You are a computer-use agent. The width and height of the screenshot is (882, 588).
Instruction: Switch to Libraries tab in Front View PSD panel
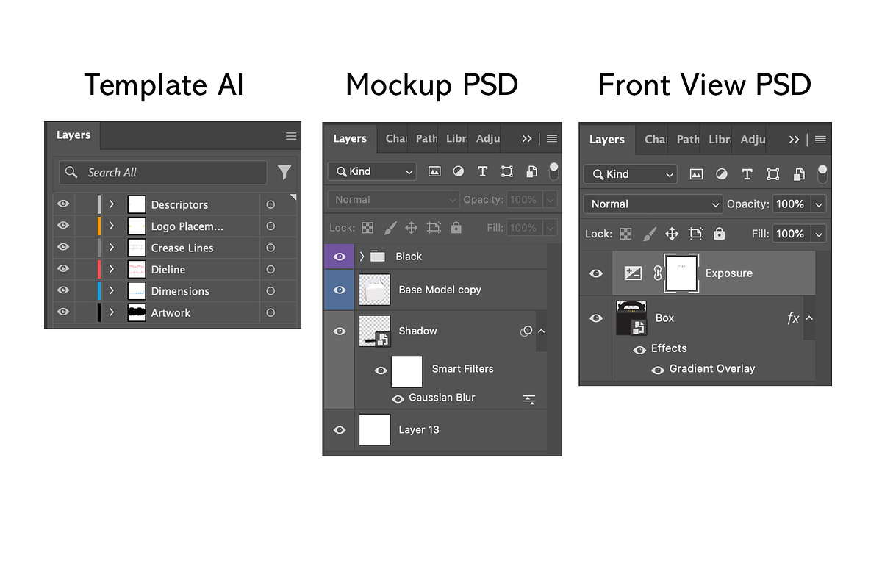720,139
